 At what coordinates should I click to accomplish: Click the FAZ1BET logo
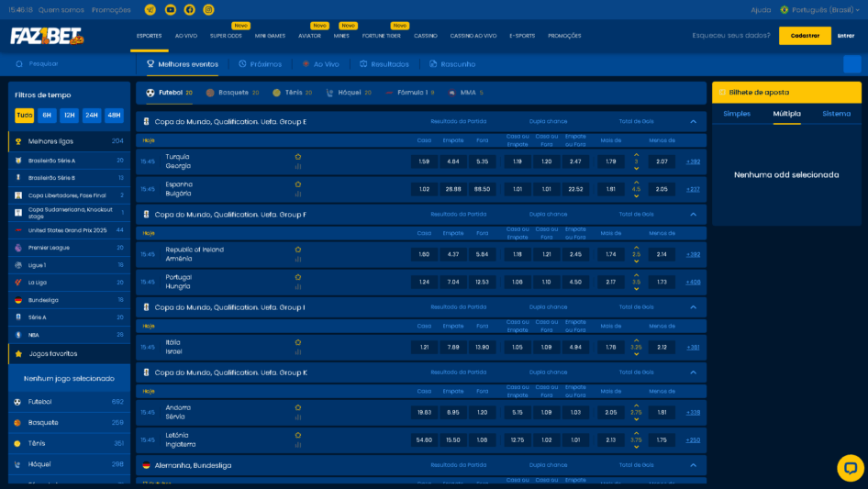(x=47, y=36)
